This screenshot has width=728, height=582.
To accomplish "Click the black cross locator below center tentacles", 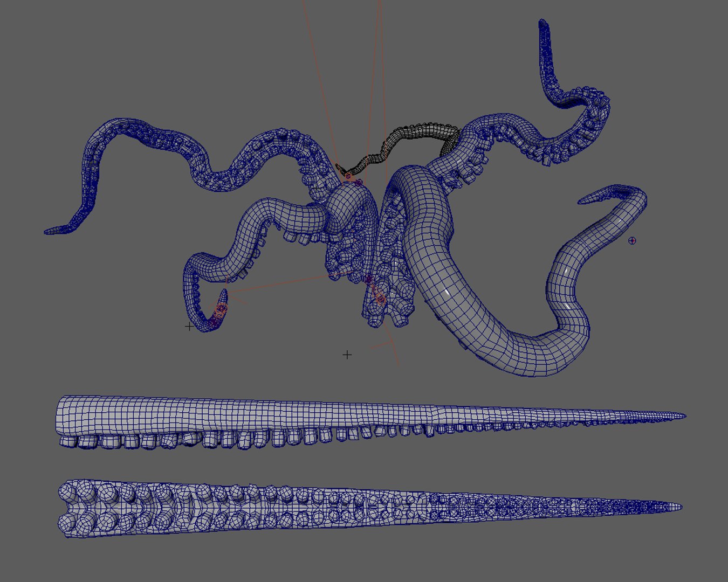I will click(x=347, y=355).
